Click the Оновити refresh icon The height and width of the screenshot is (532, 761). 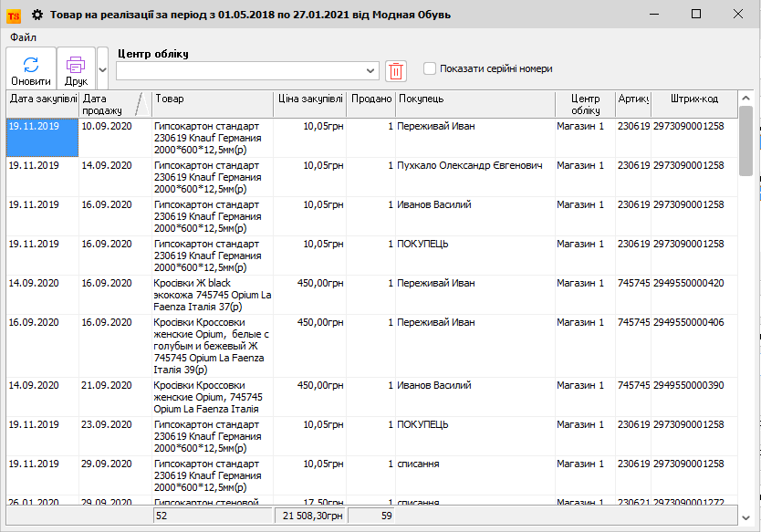coord(30,65)
